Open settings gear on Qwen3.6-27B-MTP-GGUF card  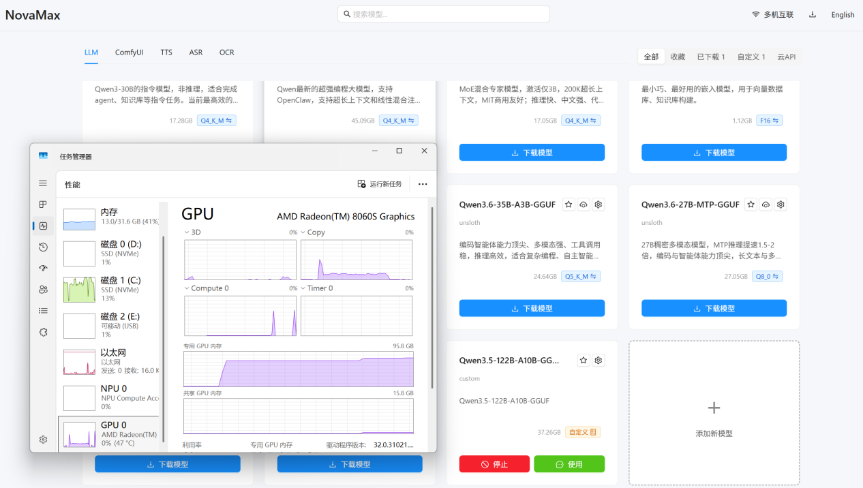tap(780, 205)
